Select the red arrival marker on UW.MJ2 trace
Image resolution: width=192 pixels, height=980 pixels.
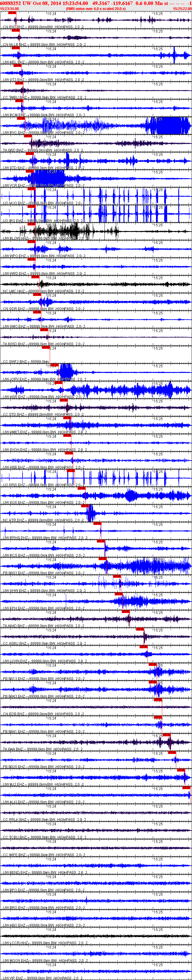tap(181, 769)
